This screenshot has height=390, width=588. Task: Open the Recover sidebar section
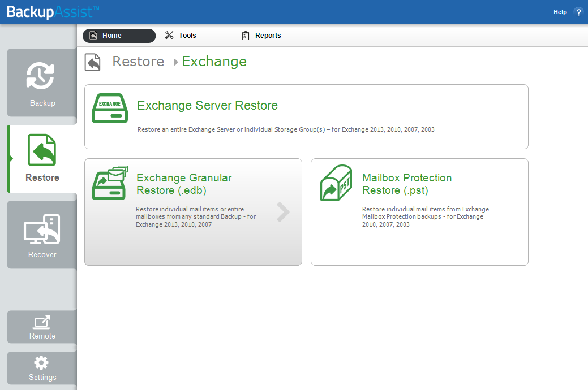pyautogui.click(x=42, y=235)
